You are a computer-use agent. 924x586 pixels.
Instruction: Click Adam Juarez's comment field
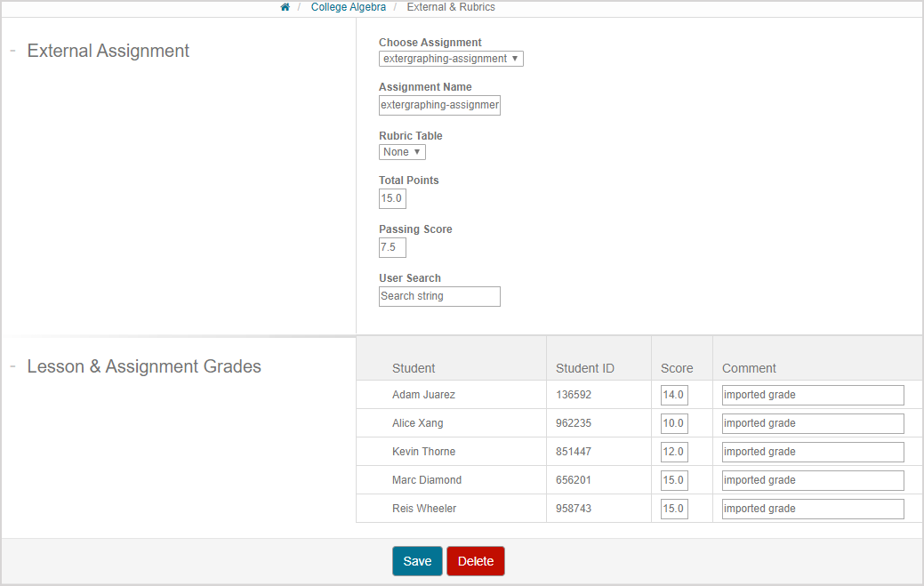pyautogui.click(x=812, y=395)
